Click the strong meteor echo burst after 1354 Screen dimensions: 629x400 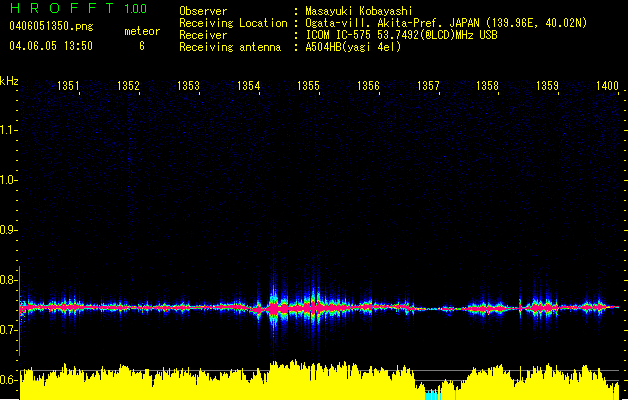coord(274,308)
